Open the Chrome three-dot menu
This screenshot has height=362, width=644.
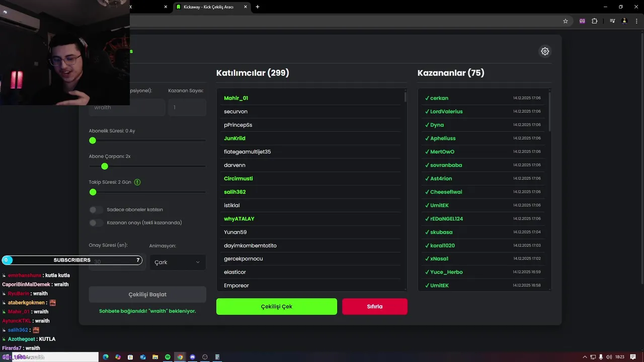point(636,21)
